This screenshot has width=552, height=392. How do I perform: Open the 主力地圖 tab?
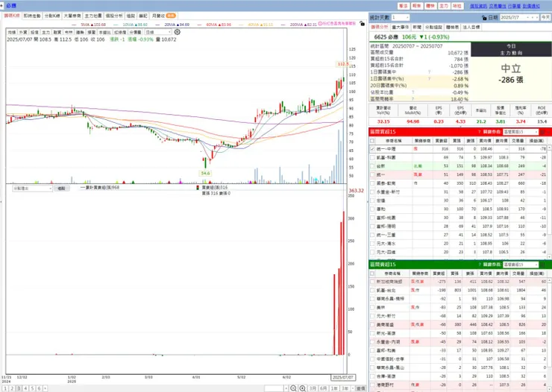[x=93, y=16]
